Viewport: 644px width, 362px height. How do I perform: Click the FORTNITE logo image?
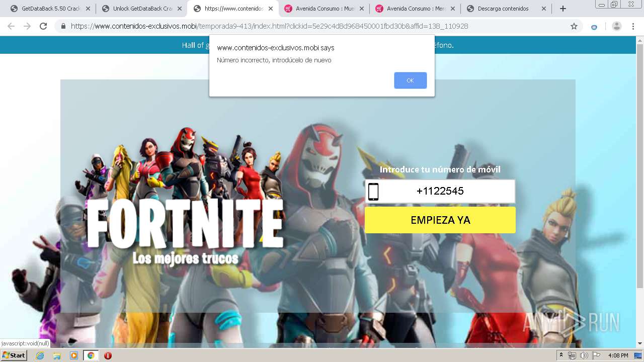pos(184,224)
